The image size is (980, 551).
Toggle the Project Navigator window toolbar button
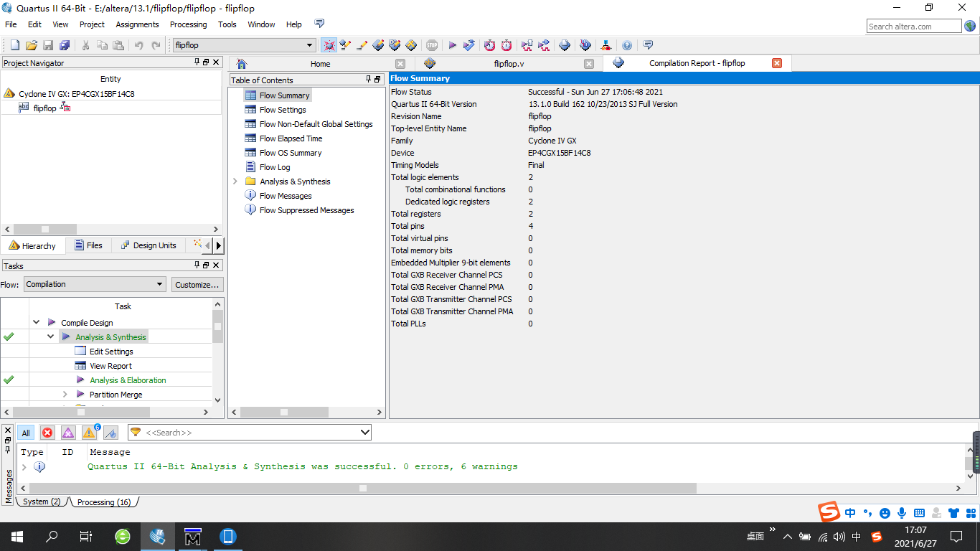(x=329, y=45)
